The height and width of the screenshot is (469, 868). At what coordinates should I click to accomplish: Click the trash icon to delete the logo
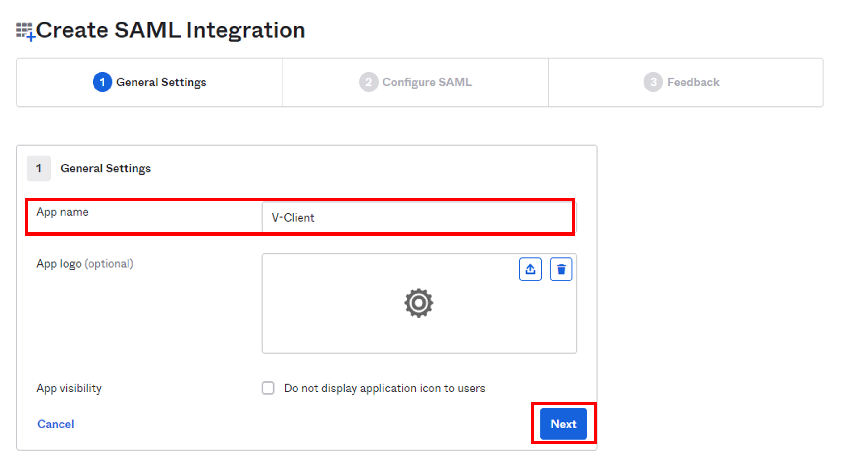point(561,269)
